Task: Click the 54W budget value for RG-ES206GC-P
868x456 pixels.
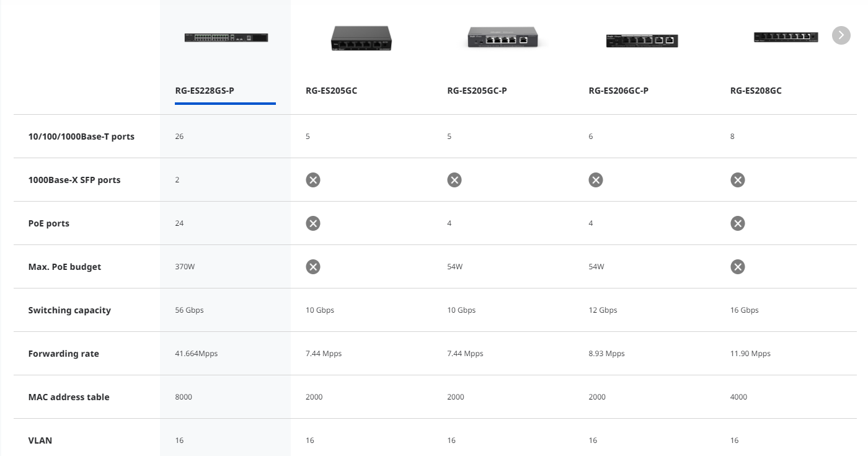Action: 596,267
